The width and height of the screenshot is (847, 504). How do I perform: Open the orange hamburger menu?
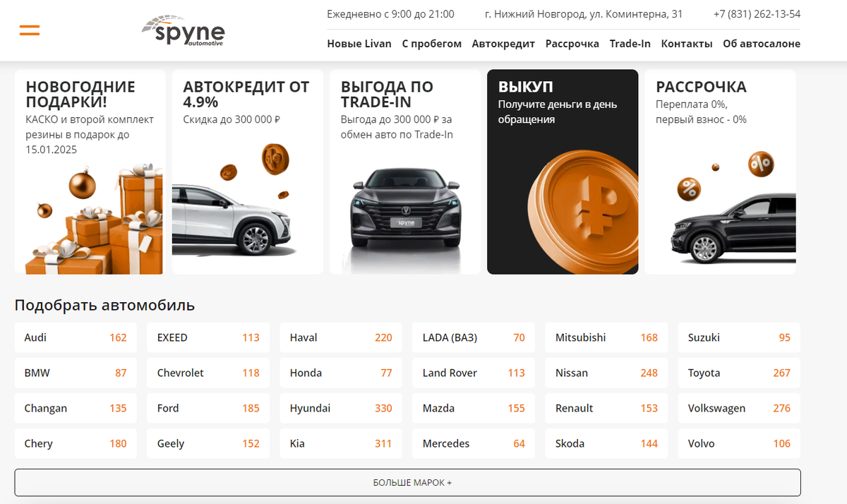pos(30,30)
